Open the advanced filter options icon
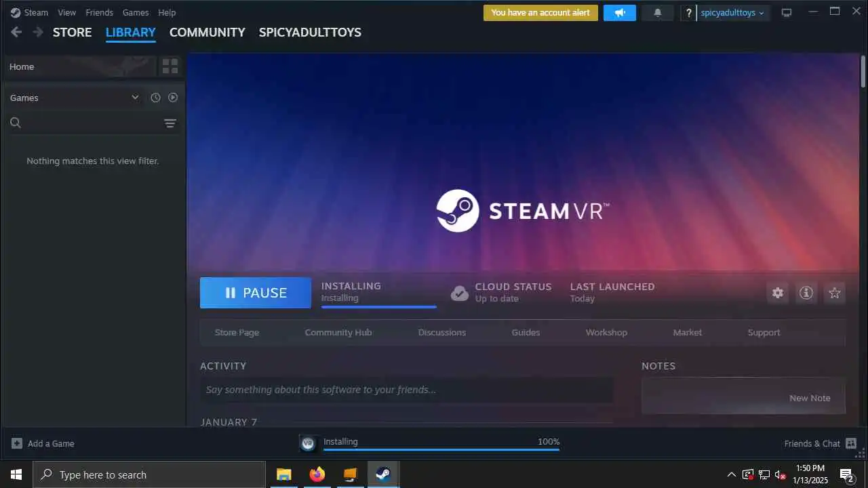This screenshot has width=868, height=488. pyautogui.click(x=170, y=123)
